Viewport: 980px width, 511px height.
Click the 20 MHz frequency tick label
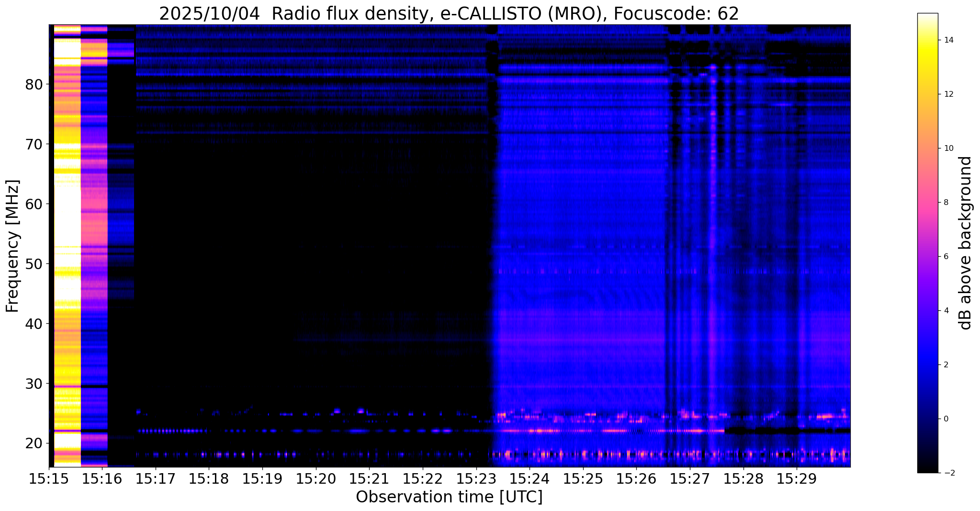tap(34, 444)
